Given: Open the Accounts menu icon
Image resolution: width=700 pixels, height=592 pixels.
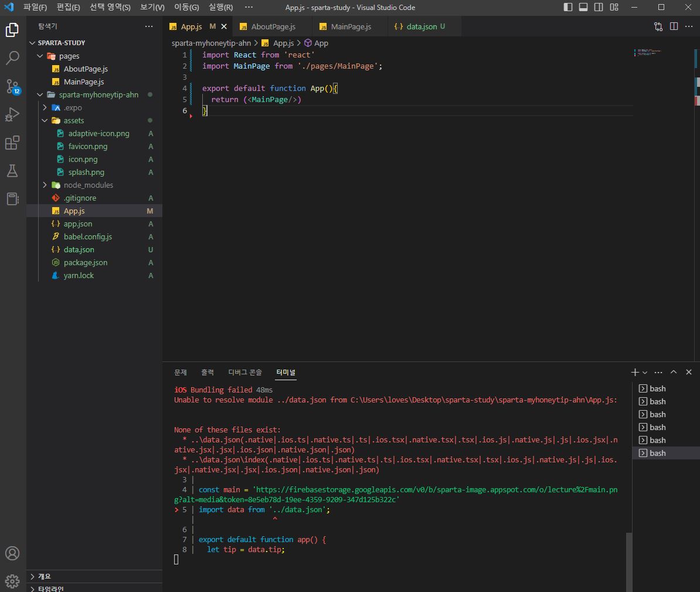Looking at the screenshot, I should (x=12, y=553).
